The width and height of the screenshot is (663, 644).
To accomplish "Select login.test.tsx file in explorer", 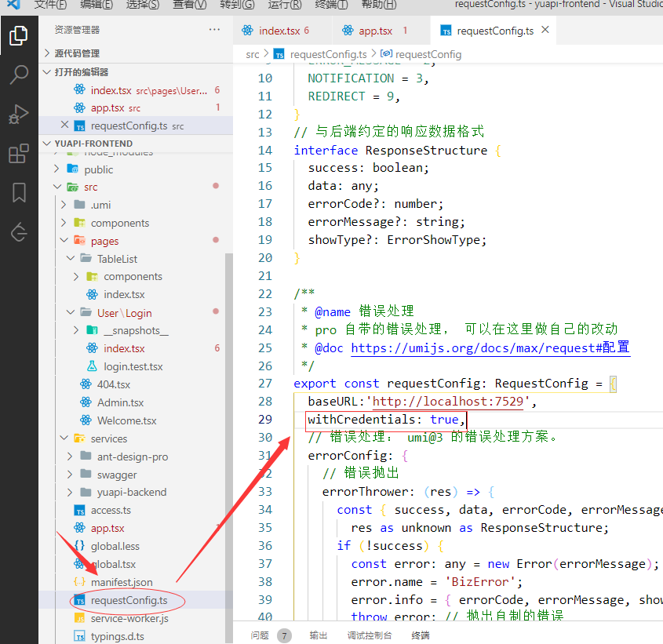I will point(133,366).
